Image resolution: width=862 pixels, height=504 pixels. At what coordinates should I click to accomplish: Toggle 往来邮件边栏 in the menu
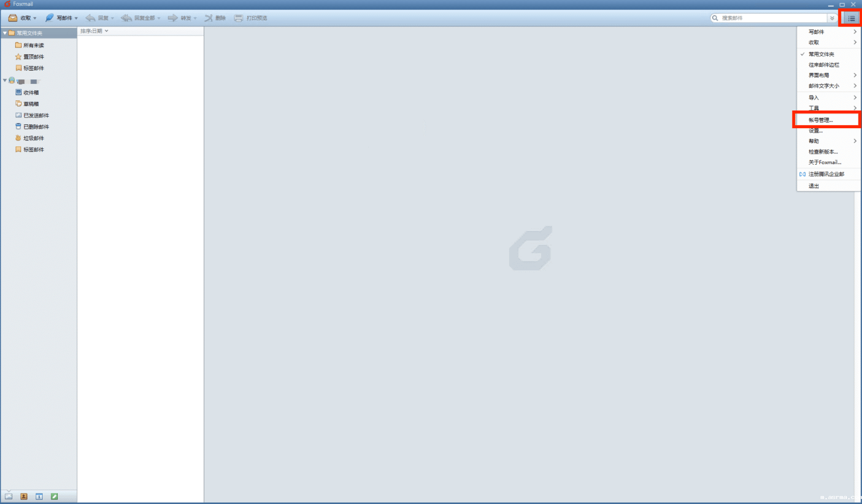pyautogui.click(x=824, y=65)
